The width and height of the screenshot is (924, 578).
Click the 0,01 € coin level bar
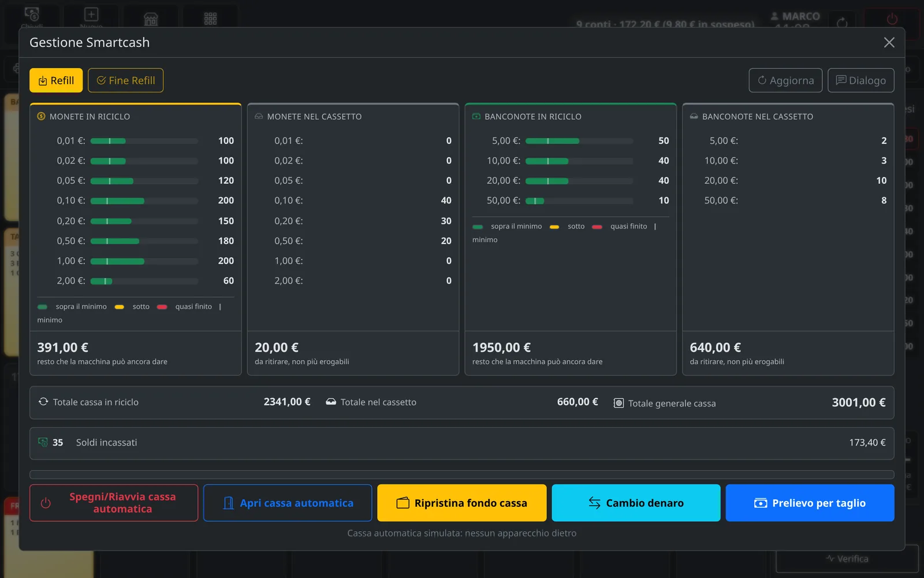tap(144, 141)
